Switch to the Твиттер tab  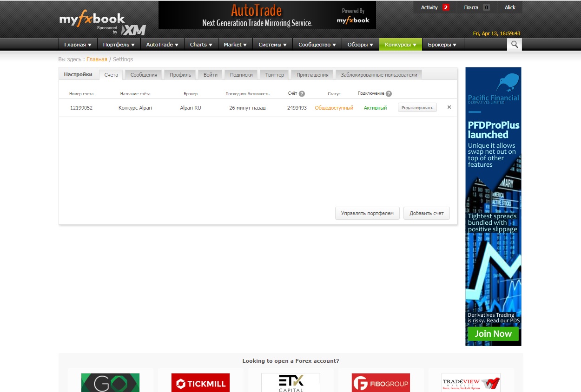tap(275, 75)
